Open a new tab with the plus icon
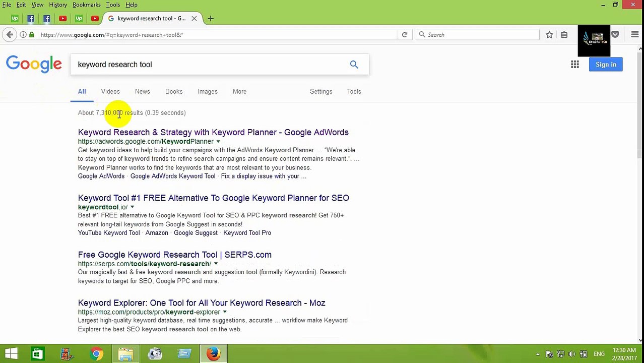This screenshot has width=644, height=363. pos(211,19)
